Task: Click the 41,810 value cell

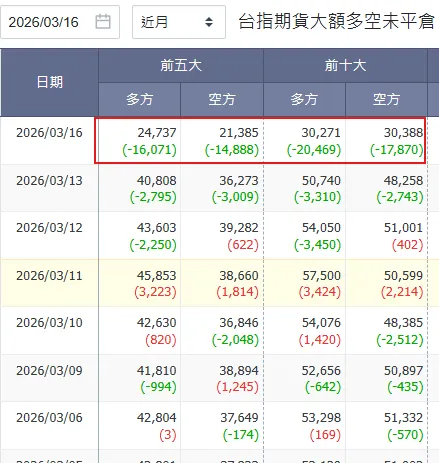Action: [x=139, y=378]
